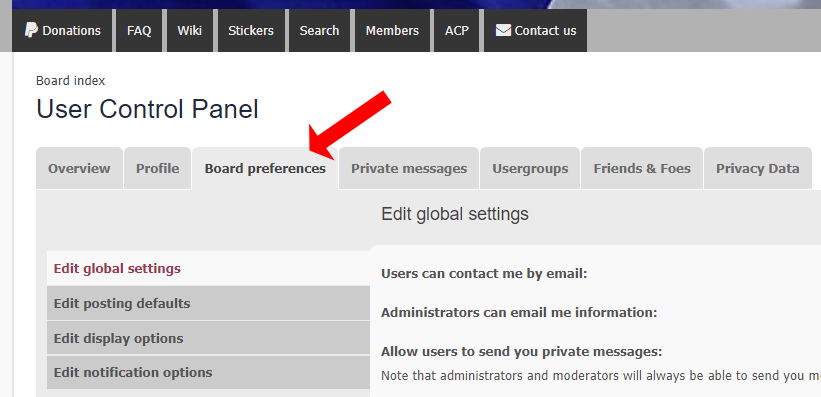Click the 'Edit global settings' panel heading
The height and width of the screenshot is (397, 821).
coord(455,214)
